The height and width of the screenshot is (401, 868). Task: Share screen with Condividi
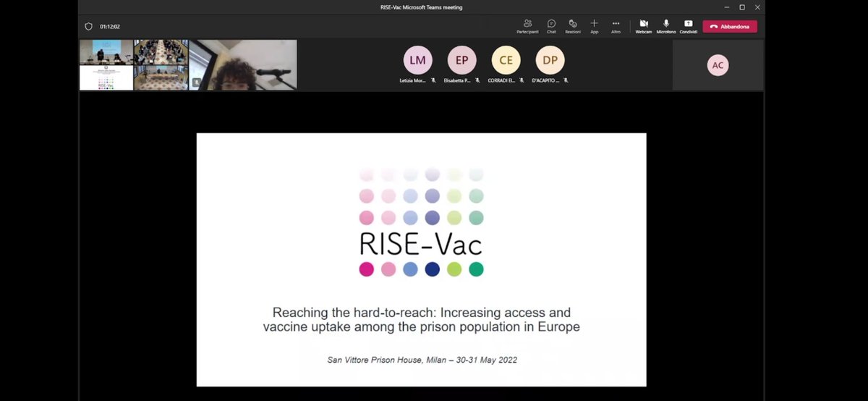pyautogui.click(x=688, y=27)
